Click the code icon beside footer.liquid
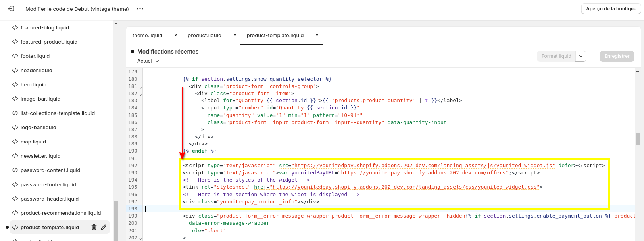This screenshot has width=644, height=241. click(x=15, y=56)
